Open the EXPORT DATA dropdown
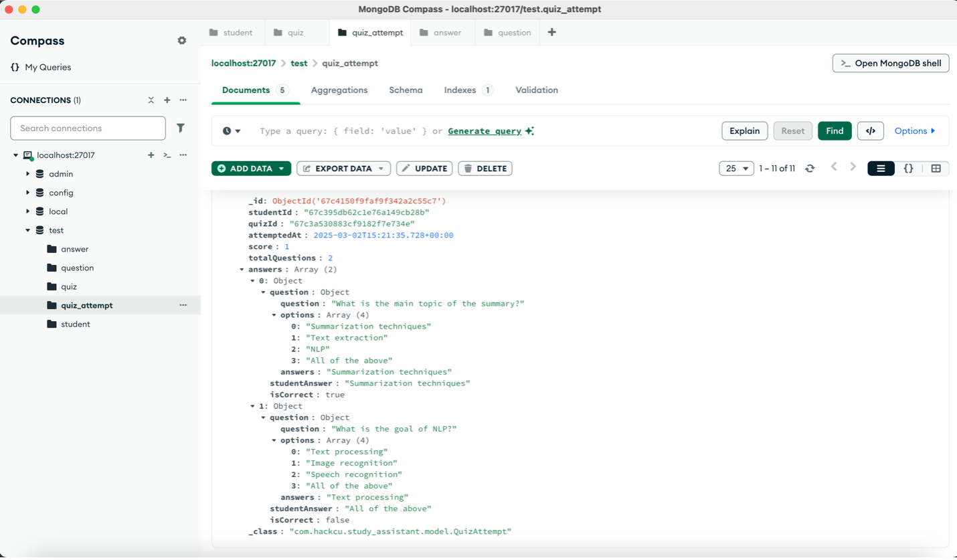This screenshot has width=957, height=560. tap(344, 169)
